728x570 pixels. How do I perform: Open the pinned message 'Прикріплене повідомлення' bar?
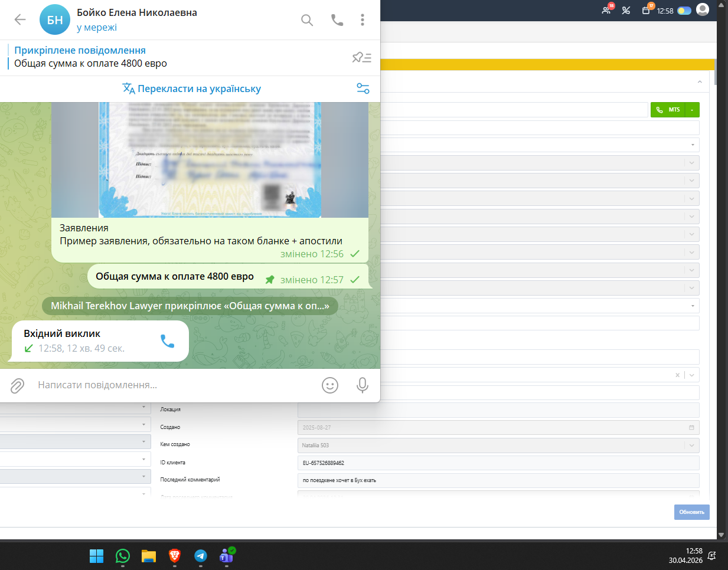pos(177,57)
